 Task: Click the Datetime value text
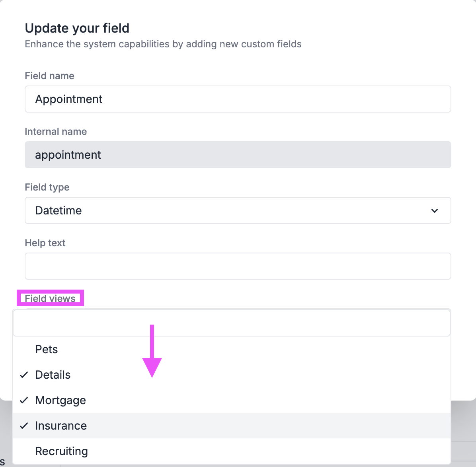point(59,210)
